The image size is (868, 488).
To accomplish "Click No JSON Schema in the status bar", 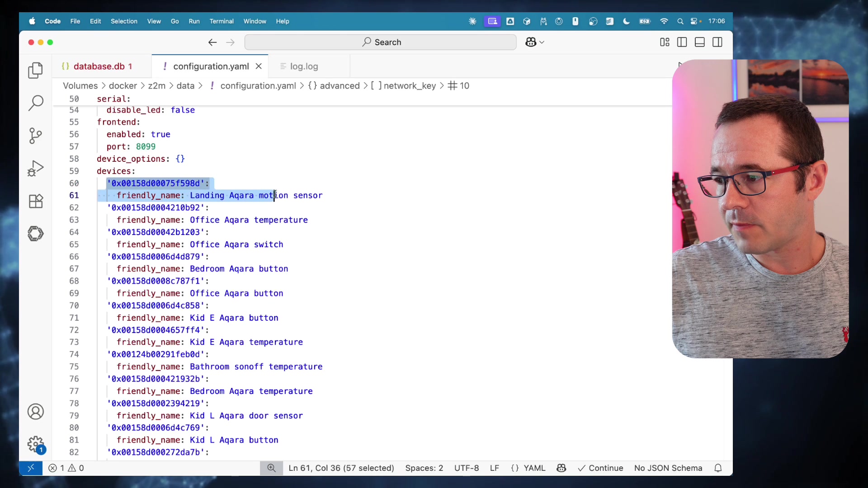I will click(668, 468).
